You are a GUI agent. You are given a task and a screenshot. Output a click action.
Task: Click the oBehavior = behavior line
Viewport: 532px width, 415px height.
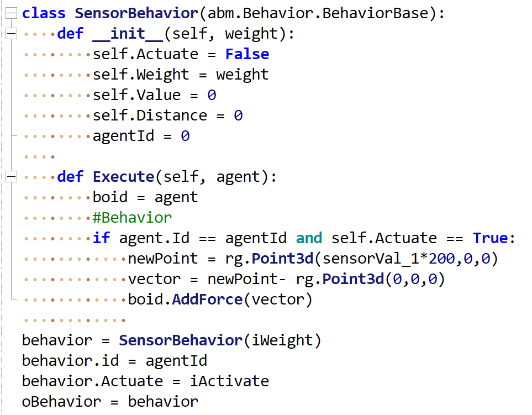(x=110, y=402)
